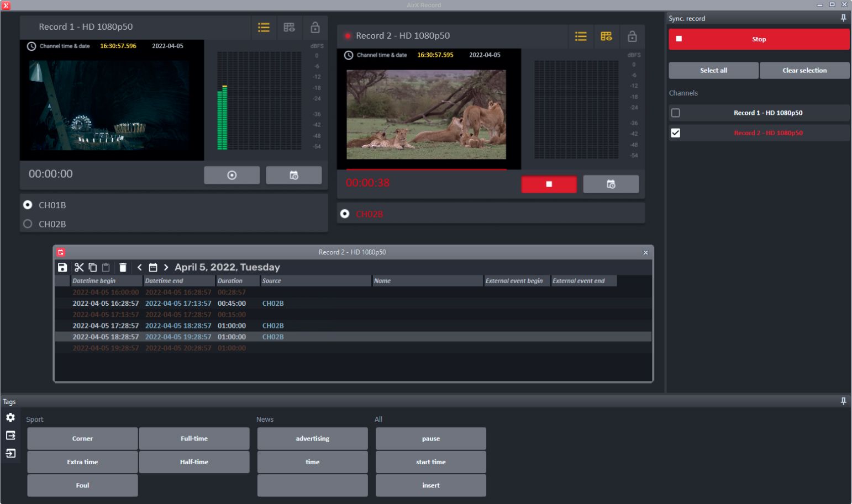Open the Tags settings gear icon
The height and width of the screenshot is (504, 852).
click(x=10, y=418)
